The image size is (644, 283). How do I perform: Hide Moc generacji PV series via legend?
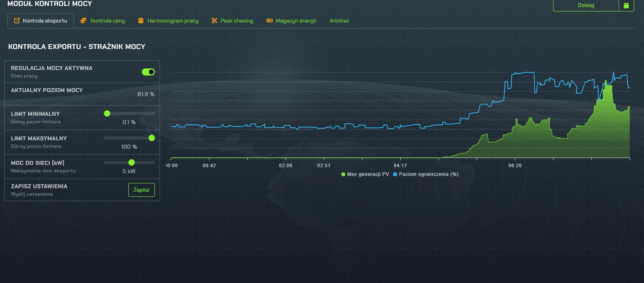(x=368, y=174)
